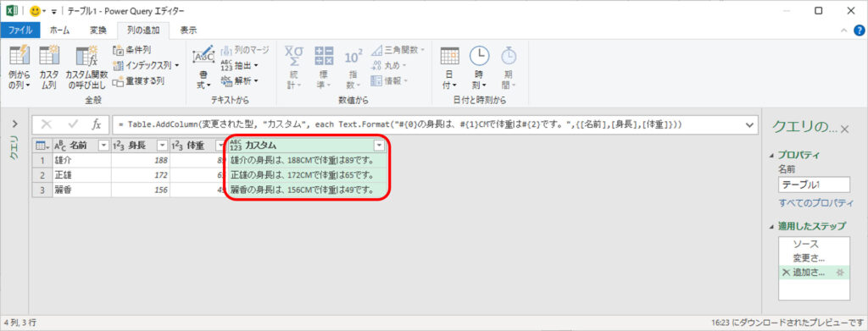Add a Custom Column (カスタム列)
The width and height of the screenshot is (868, 331).
pos(48,68)
